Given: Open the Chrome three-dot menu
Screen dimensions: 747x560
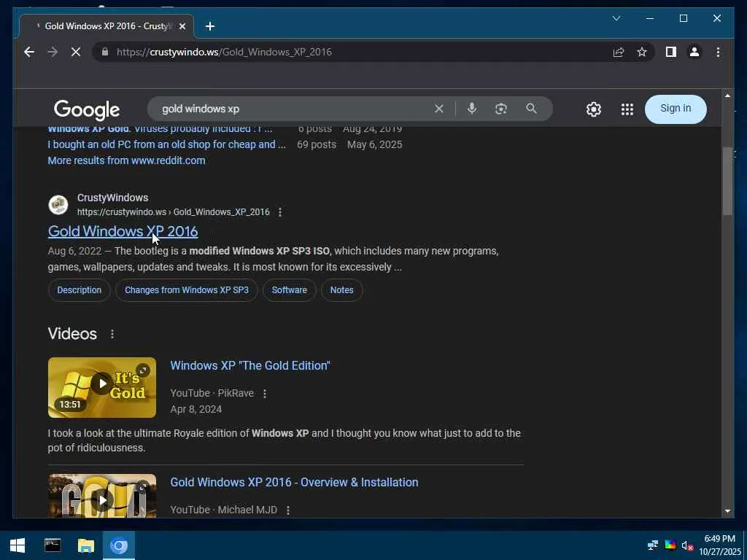Looking at the screenshot, I should coord(718,52).
